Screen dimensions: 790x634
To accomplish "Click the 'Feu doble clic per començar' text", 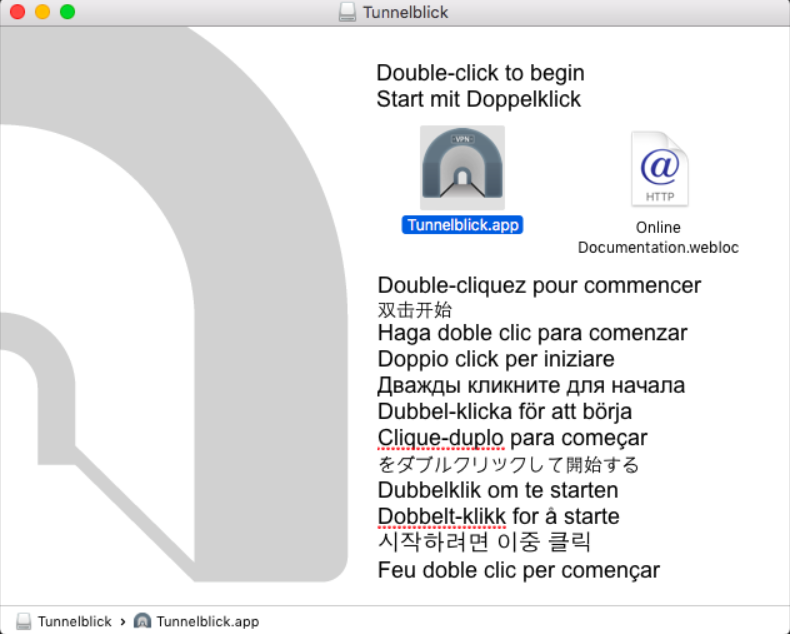I will click(518, 570).
